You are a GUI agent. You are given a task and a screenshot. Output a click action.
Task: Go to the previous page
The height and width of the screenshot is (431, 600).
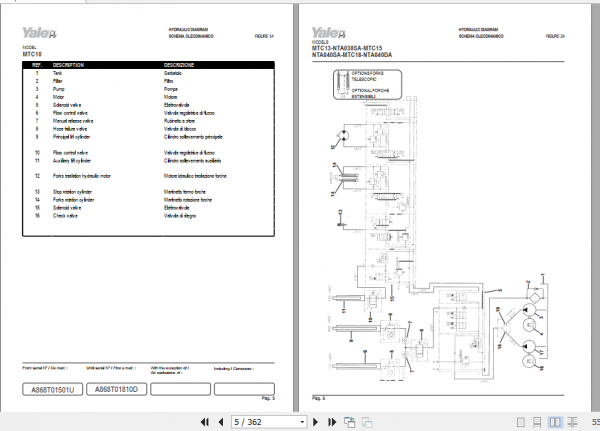pos(221,422)
